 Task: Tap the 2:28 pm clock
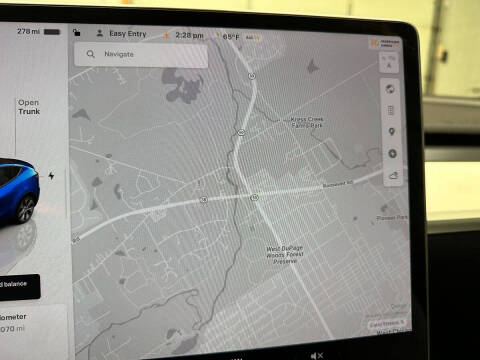click(189, 35)
